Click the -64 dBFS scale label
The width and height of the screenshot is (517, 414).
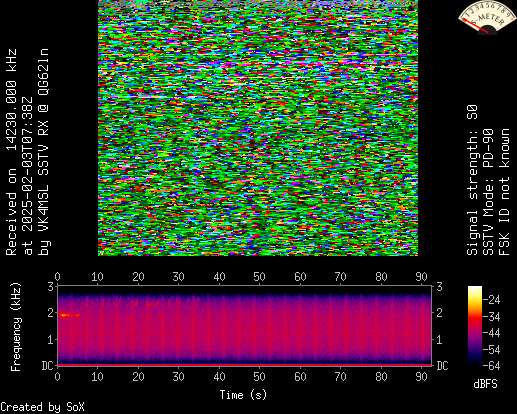pos(492,366)
